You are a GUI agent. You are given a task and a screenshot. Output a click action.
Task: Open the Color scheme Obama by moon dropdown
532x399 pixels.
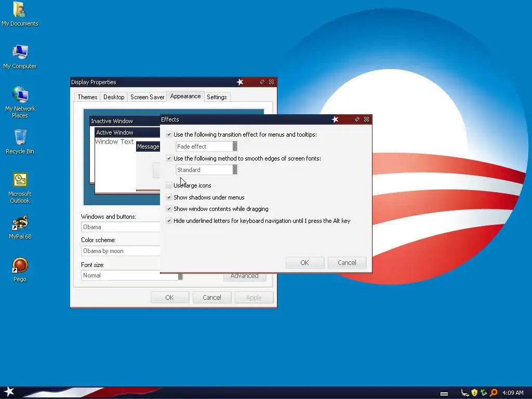coord(121,251)
